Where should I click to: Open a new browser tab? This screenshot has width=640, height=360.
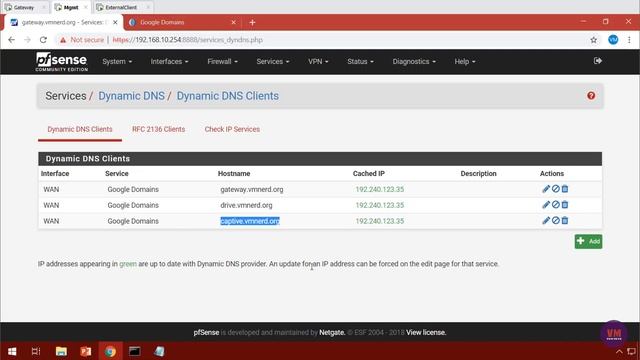coord(252,22)
